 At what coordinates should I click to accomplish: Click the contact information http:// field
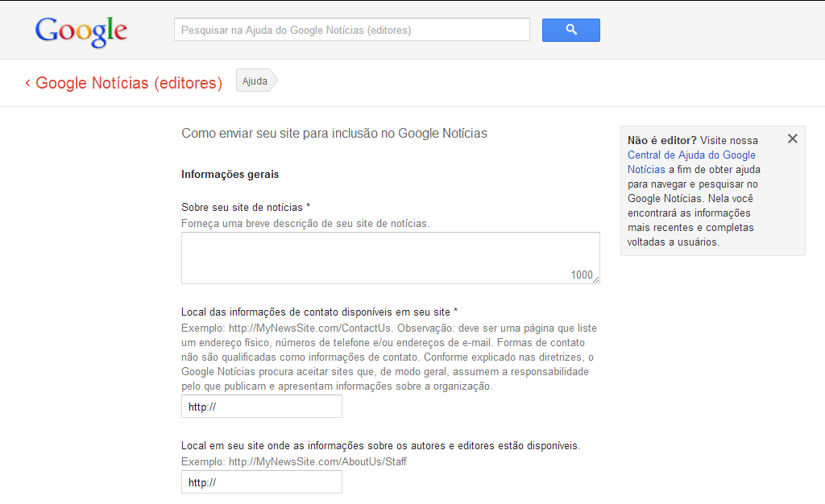click(261, 406)
